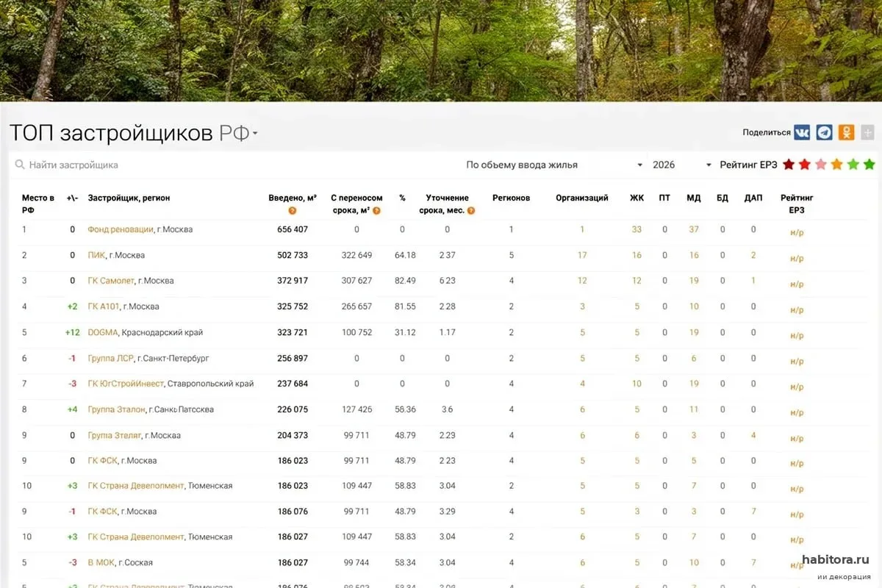Click ЖК count 33 in Фонд реновации row
Screen dimensions: 882x588
point(637,229)
